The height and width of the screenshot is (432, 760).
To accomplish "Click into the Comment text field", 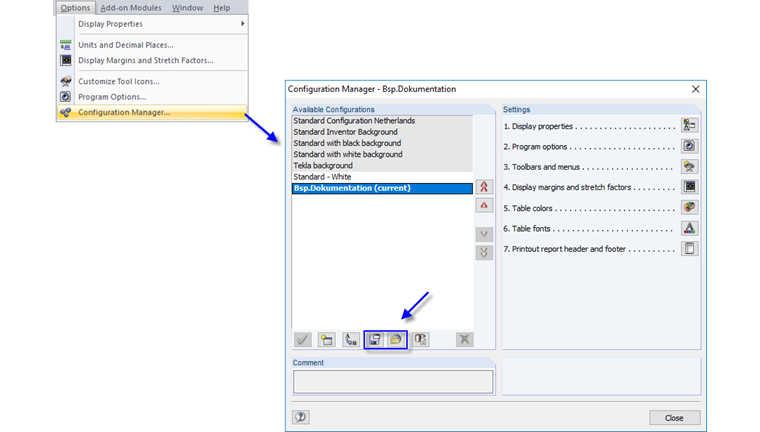I will tap(393, 382).
